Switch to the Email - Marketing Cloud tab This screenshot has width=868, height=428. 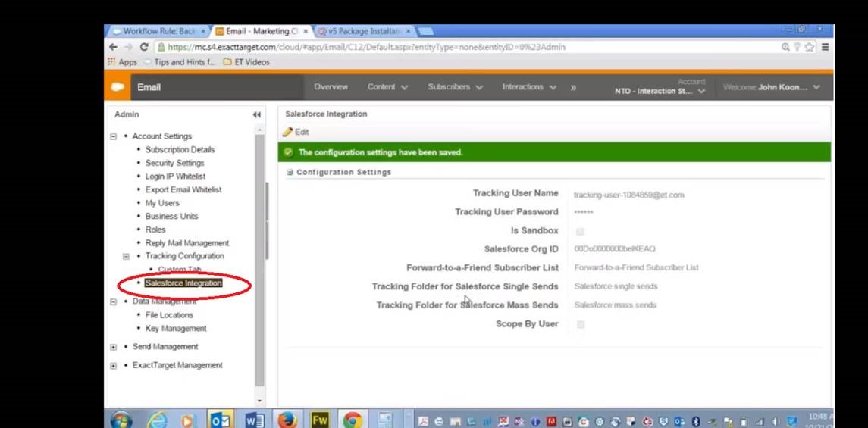click(x=260, y=31)
